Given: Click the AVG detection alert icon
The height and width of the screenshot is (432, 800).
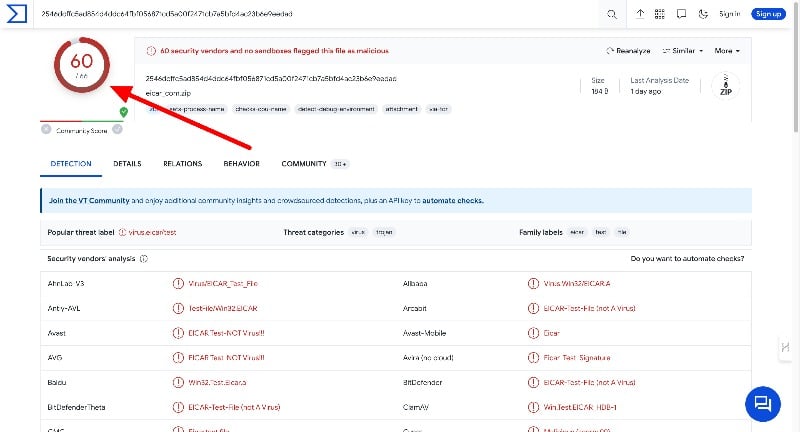Looking at the screenshot, I should click(x=178, y=358).
